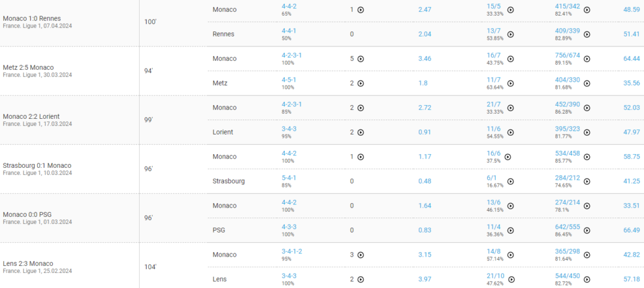Open the Strasbourg 0:1 Monaco match

click(37, 165)
